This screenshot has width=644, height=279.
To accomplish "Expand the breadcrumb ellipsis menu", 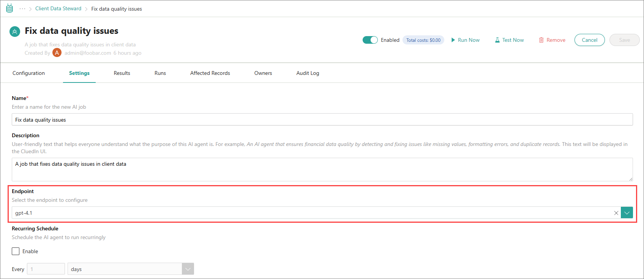I will click(22, 9).
